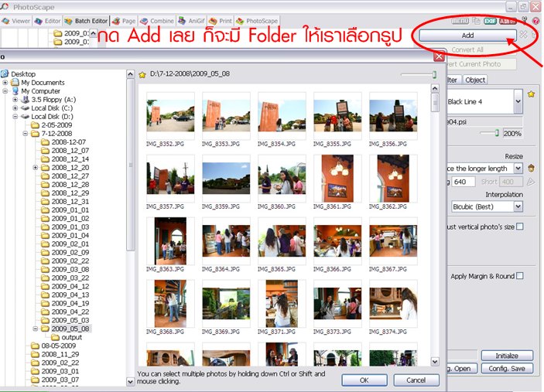This screenshot has width=544, height=392.
Task: Click the Add button
Action: pyautogui.click(x=467, y=36)
